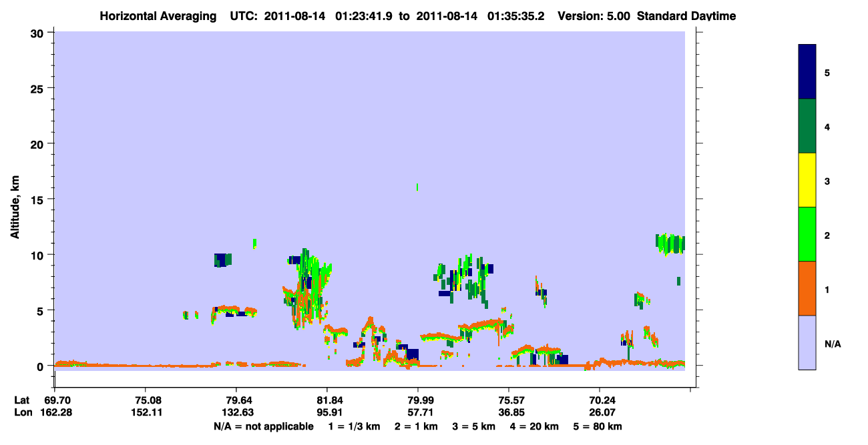Viewport: 868px width, 445px height.
Task: Click the dark green level 4 swatch
Action: tap(807, 126)
